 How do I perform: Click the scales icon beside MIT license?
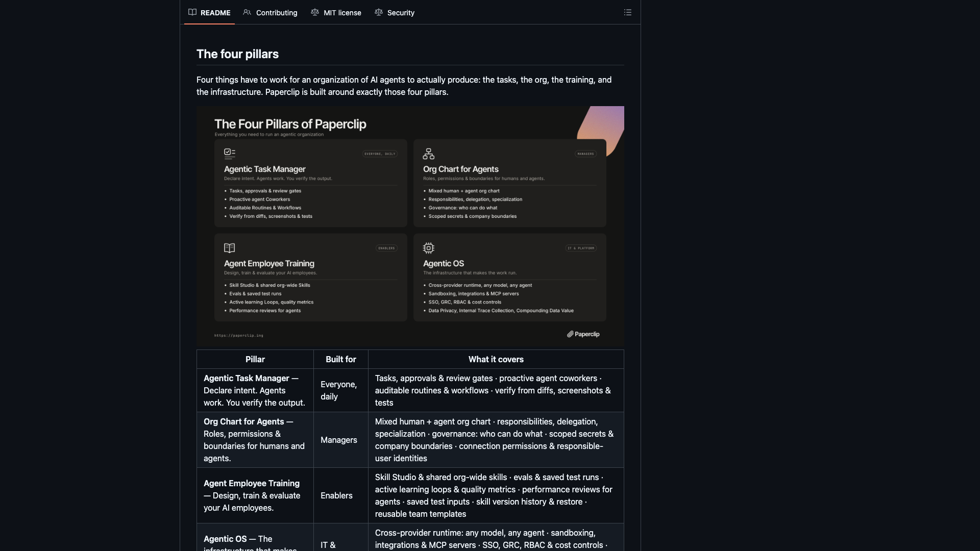(x=315, y=12)
